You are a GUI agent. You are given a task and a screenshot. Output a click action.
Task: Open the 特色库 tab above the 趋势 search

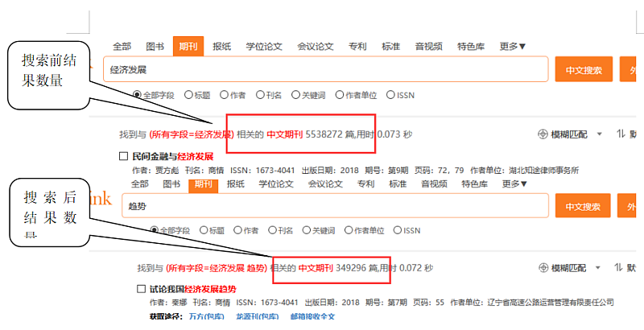[474, 184]
